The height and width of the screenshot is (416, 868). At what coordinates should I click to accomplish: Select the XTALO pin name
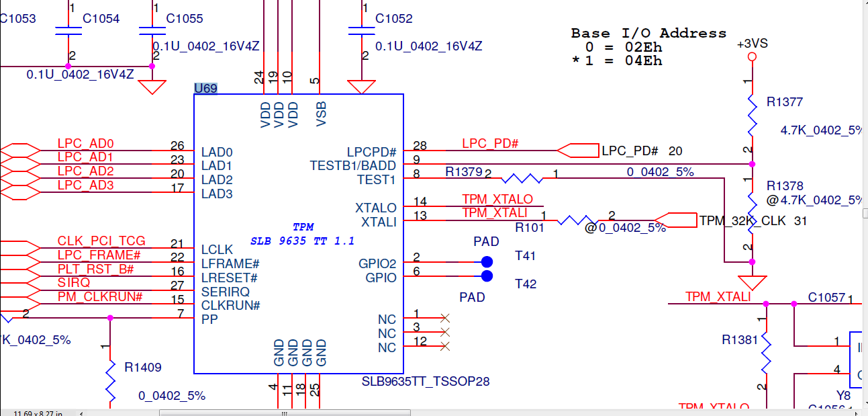pos(376,208)
